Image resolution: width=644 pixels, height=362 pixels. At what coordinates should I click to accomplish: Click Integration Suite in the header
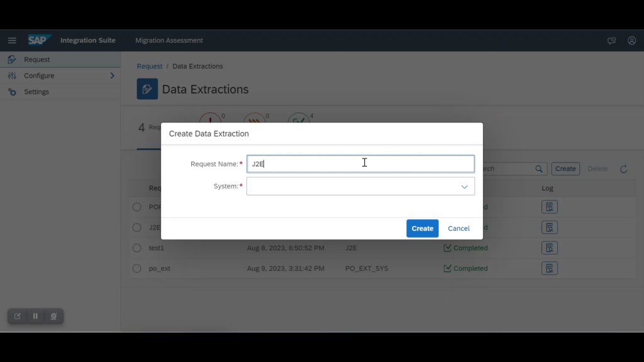88,40
